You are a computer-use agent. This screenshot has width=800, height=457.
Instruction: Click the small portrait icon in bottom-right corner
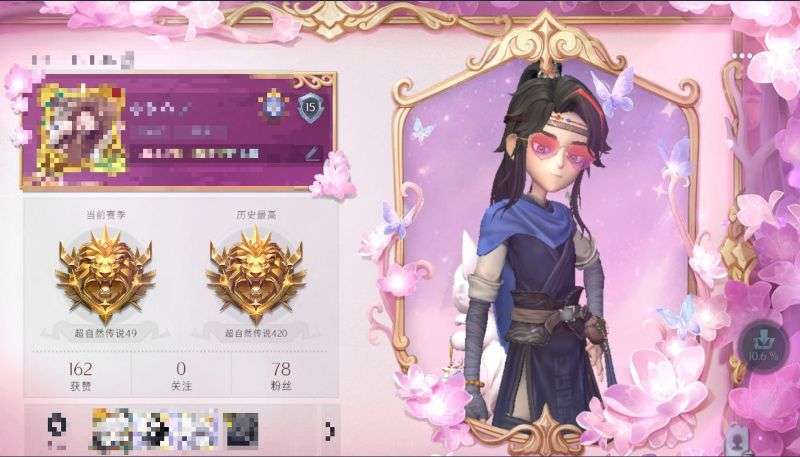pyautogui.click(x=738, y=438)
